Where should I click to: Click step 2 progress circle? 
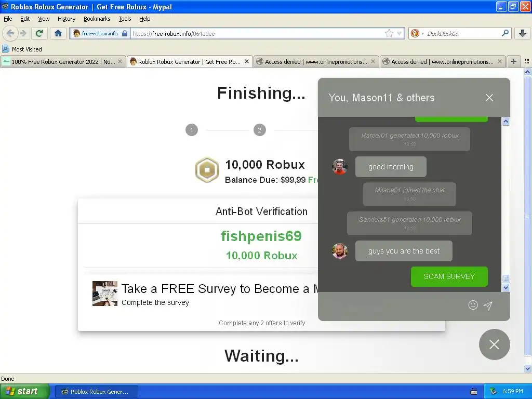point(260,130)
